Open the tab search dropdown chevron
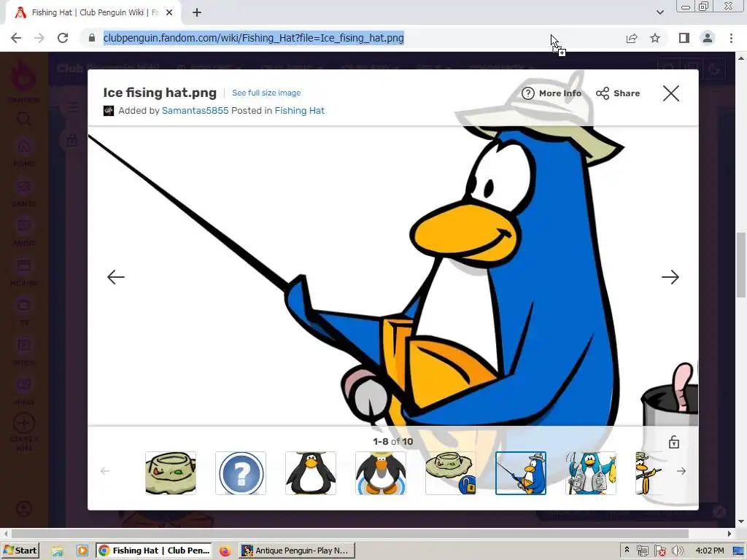 (x=659, y=12)
